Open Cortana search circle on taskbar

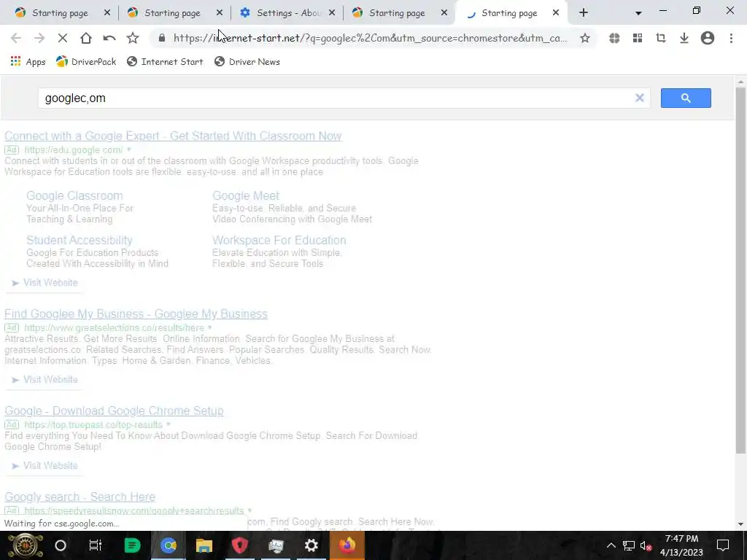(61, 545)
